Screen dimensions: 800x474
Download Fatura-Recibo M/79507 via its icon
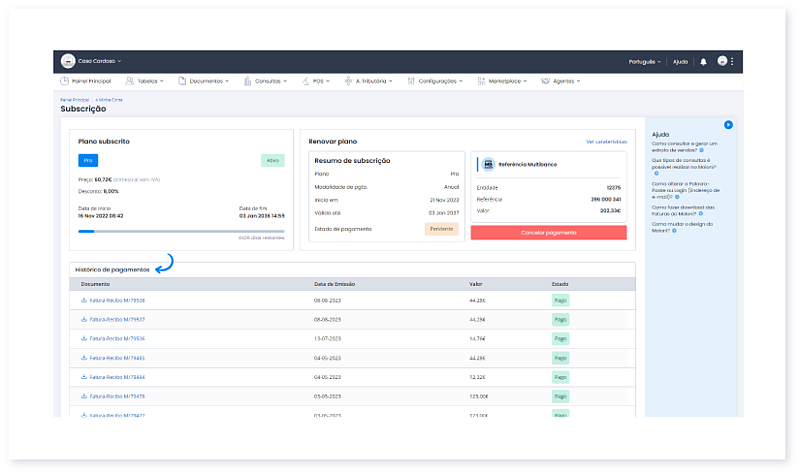pyautogui.click(x=84, y=319)
